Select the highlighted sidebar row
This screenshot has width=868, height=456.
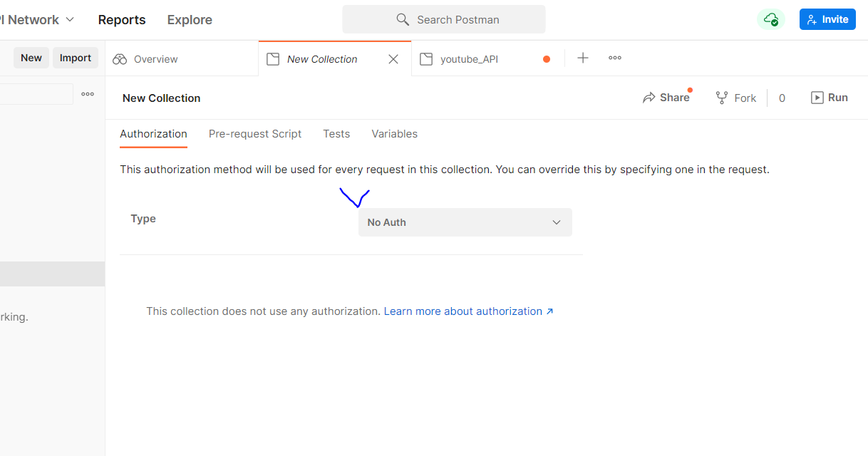pyautogui.click(x=52, y=274)
